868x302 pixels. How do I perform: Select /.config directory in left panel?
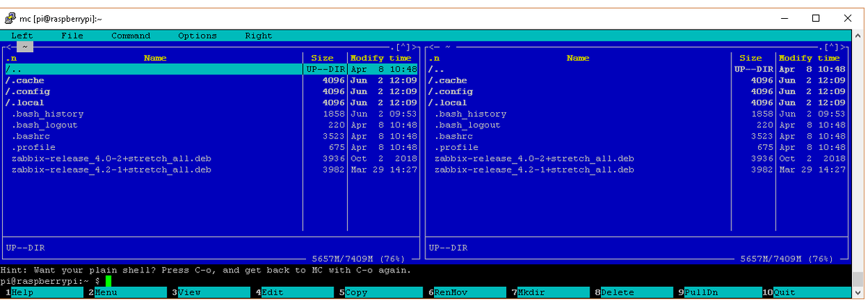pos(211,92)
